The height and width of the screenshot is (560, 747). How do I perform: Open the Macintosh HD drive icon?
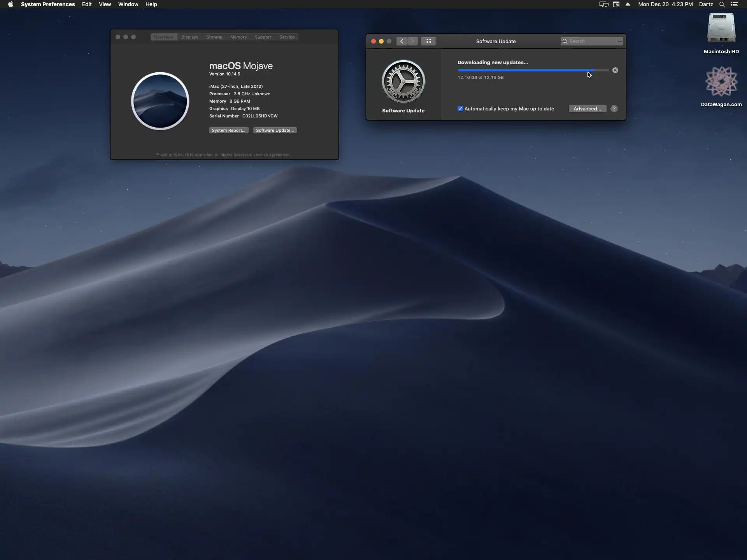click(721, 29)
